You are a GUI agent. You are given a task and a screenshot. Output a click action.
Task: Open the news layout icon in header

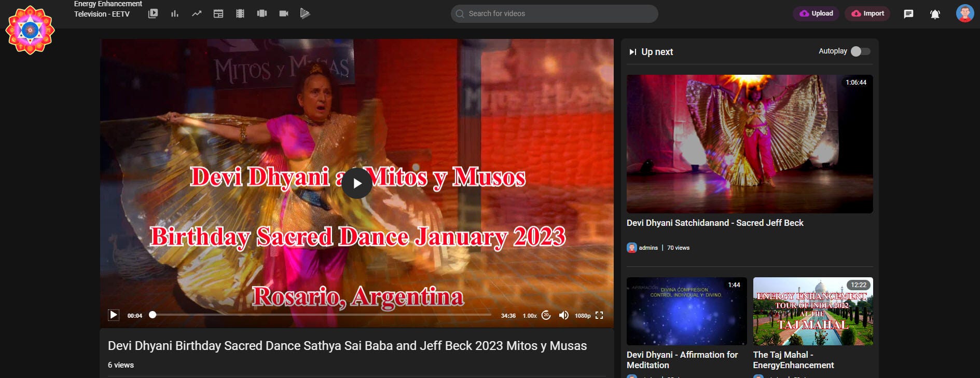click(218, 14)
